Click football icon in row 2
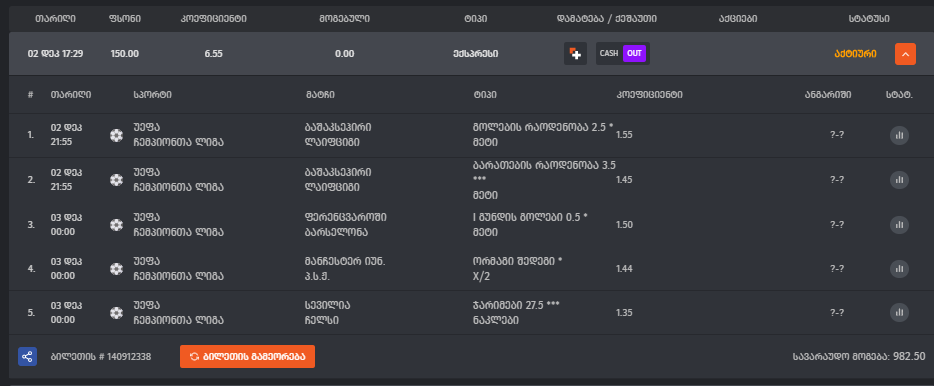Image resolution: width=934 pixels, height=386 pixels. [x=116, y=180]
